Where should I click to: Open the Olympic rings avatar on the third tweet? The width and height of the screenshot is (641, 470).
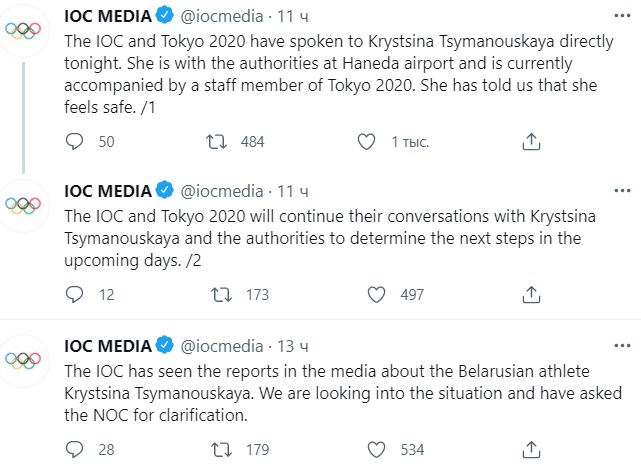click(x=23, y=360)
